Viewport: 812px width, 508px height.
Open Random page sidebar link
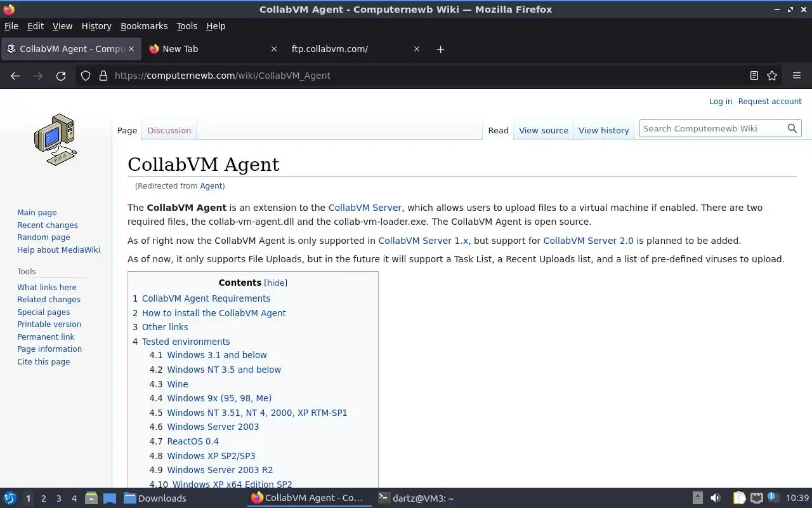(44, 237)
